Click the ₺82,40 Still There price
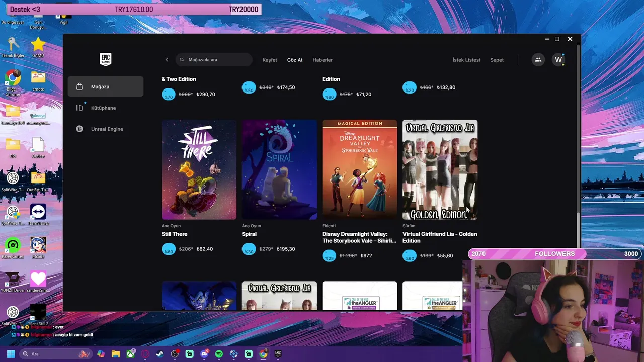Image resolution: width=644 pixels, height=362 pixels. point(204,249)
